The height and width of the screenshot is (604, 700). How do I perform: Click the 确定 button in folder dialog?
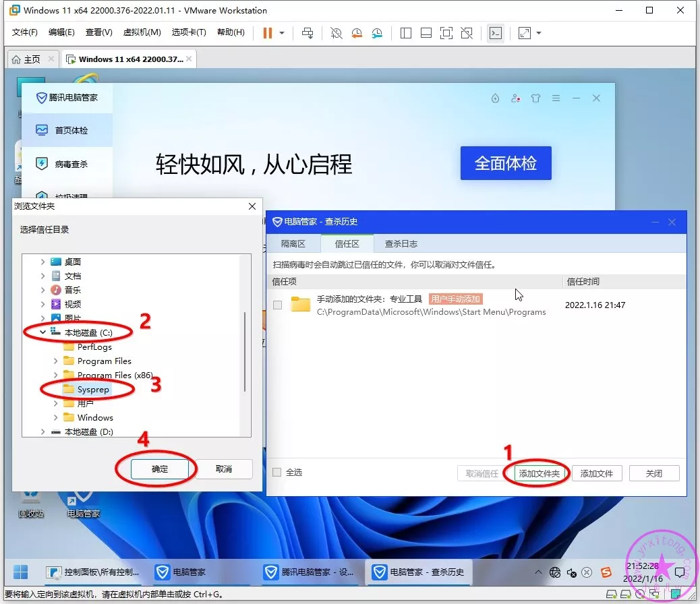tap(160, 469)
